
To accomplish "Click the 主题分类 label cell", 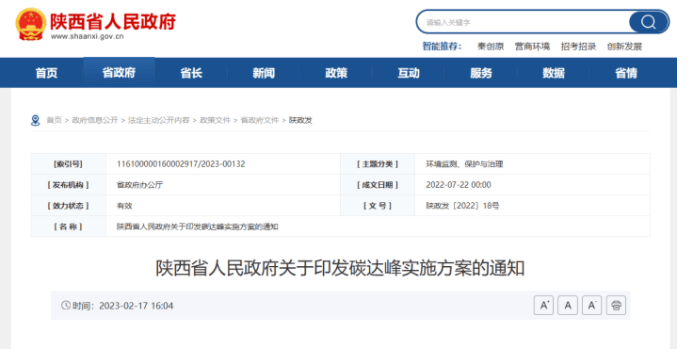I will (378, 164).
